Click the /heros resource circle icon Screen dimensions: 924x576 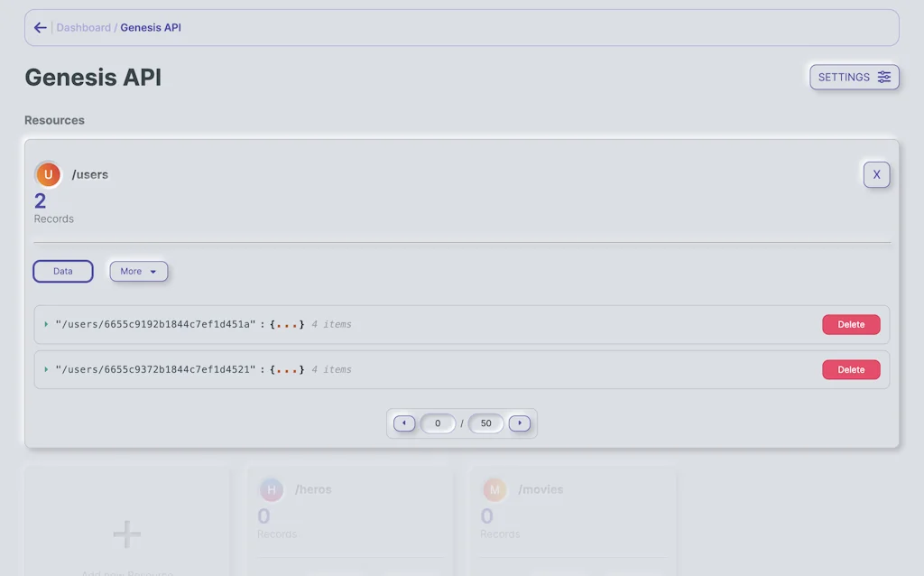[272, 489]
